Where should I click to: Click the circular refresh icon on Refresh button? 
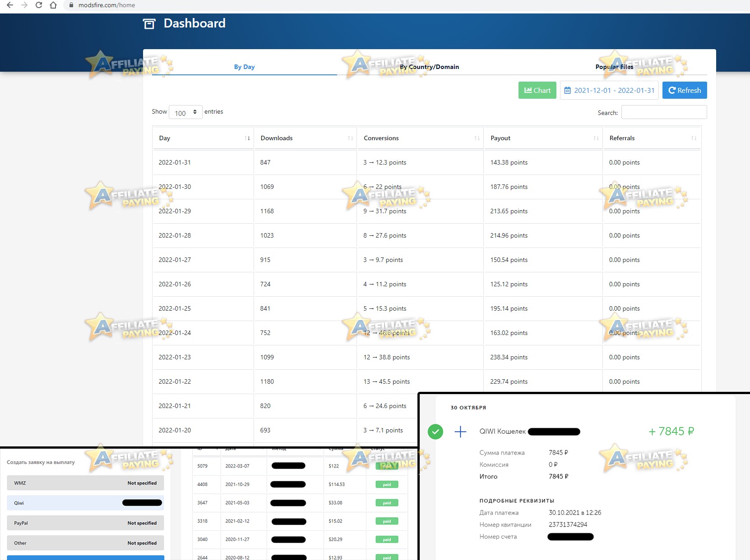pyautogui.click(x=672, y=90)
